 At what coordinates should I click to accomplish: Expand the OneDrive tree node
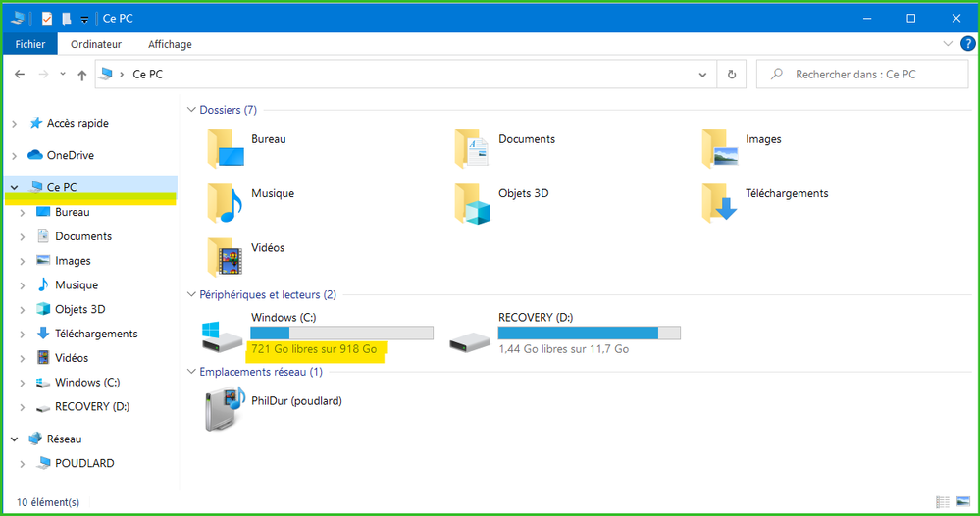(x=15, y=156)
